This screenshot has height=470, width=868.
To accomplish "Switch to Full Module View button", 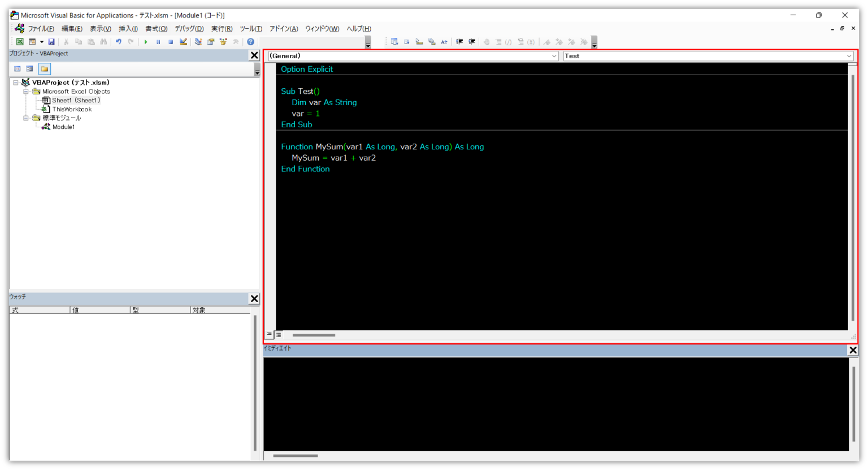I will (279, 335).
